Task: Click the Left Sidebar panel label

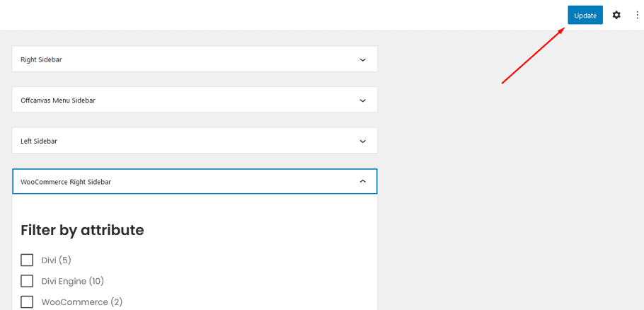Action: point(39,142)
